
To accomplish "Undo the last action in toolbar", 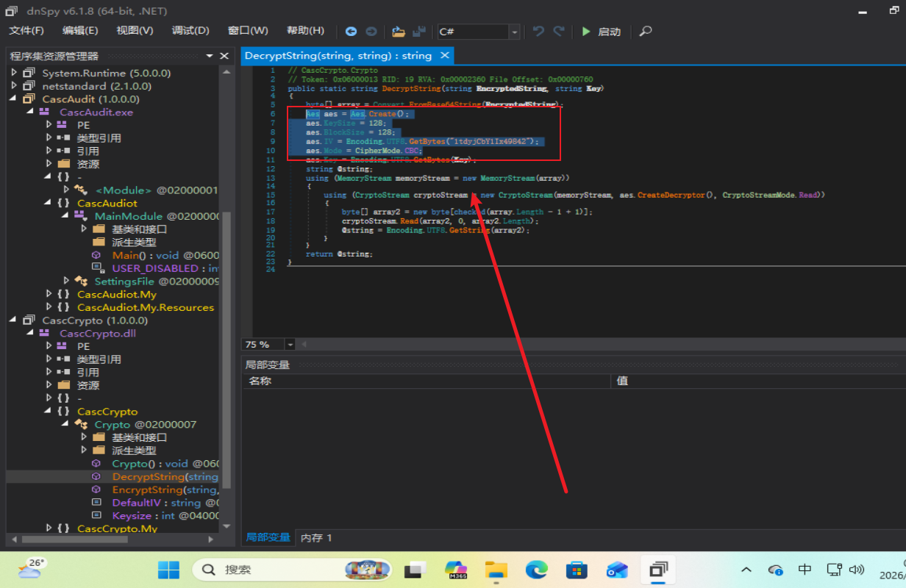I will point(538,32).
